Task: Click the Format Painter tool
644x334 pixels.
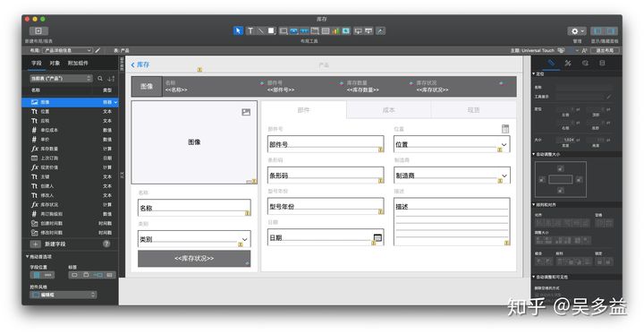Action: click(381, 30)
